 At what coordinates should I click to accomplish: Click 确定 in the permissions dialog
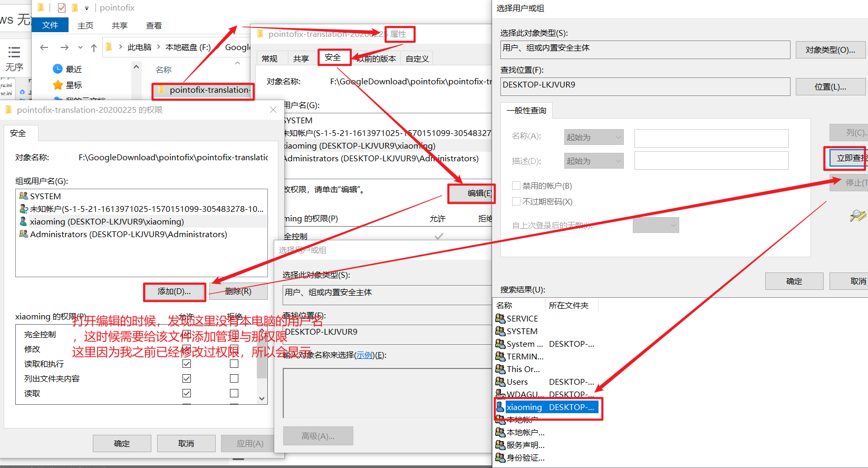click(122, 443)
